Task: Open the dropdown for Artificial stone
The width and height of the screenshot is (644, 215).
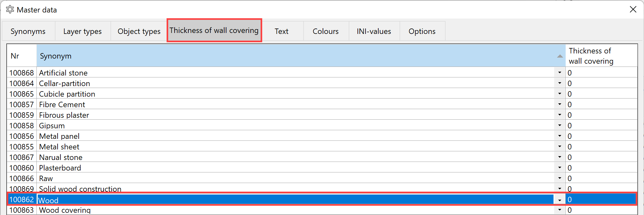Action: click(560, 73)
